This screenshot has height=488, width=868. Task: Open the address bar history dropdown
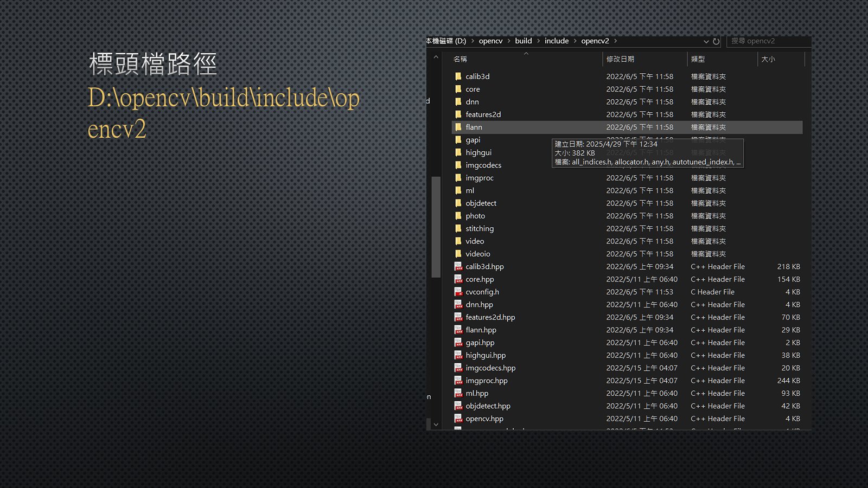(706, 41)
